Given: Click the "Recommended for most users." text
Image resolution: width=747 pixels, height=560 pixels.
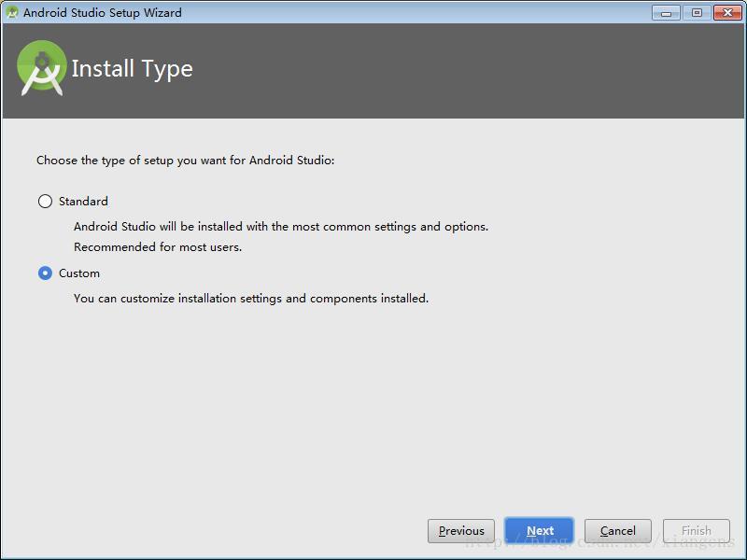Looking at the screenshot, I should pyautogui.click(x=158, y=247).
